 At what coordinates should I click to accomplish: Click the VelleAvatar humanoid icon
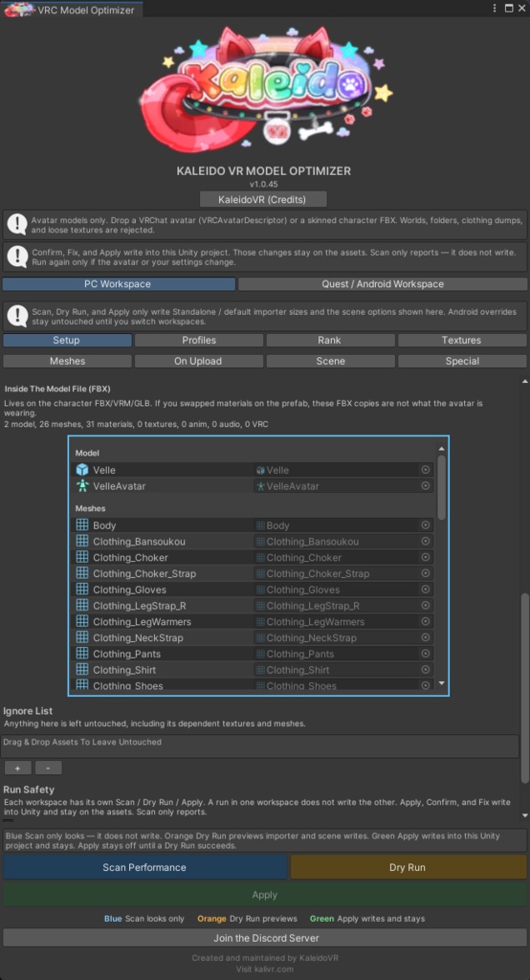[82, 485]
